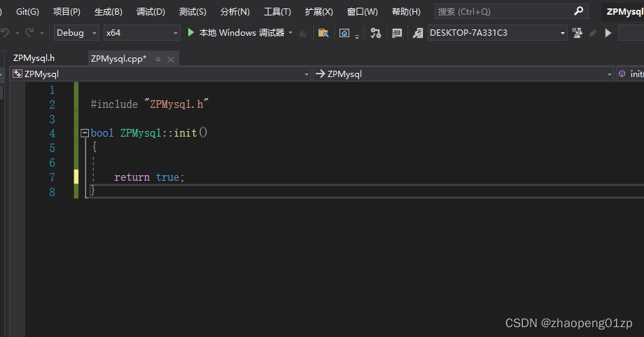Click the comment lines toolbar icon

click(x=397, y=33)
